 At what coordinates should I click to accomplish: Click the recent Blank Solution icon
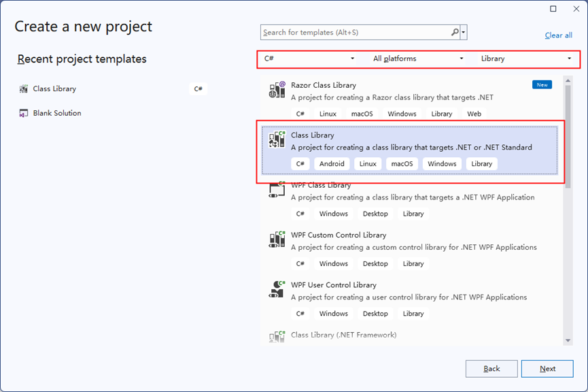[x=24, y=113]
